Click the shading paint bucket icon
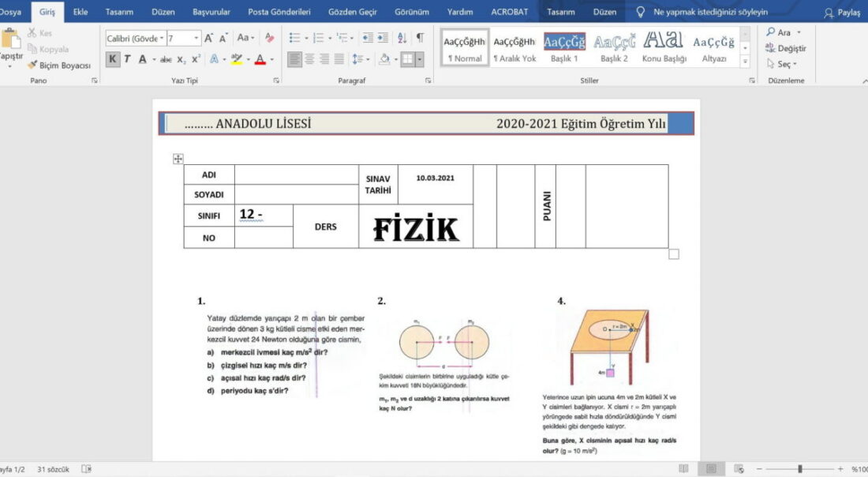The width and height of the screenshot is (868, 477). coord(384,59)
